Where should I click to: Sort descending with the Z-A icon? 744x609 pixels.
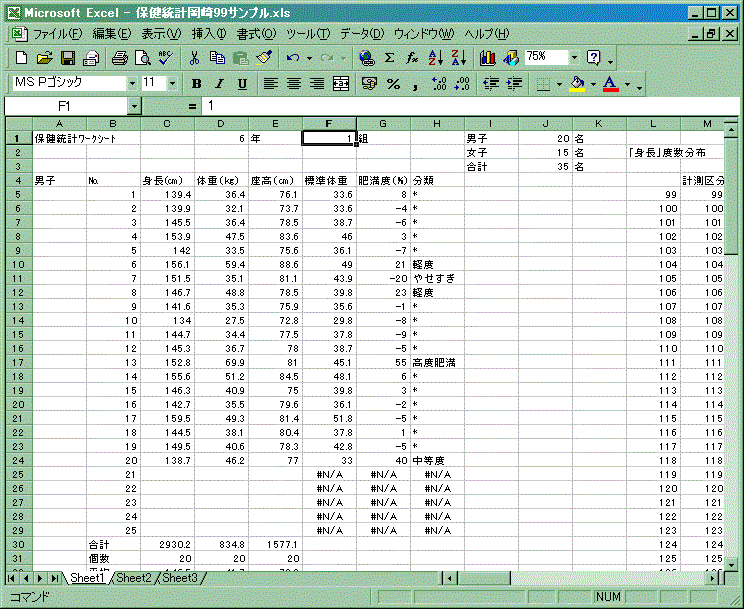coord(458,58)
